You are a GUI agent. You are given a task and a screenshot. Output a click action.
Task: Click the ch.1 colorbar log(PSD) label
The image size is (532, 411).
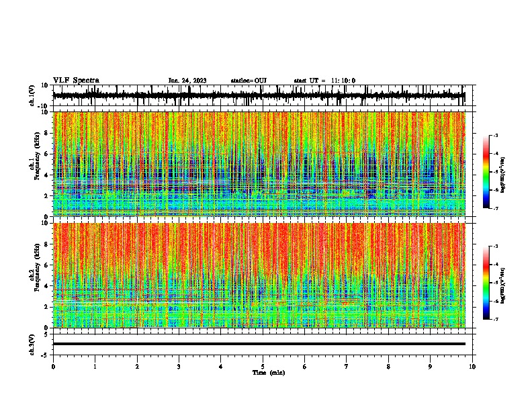503,175
